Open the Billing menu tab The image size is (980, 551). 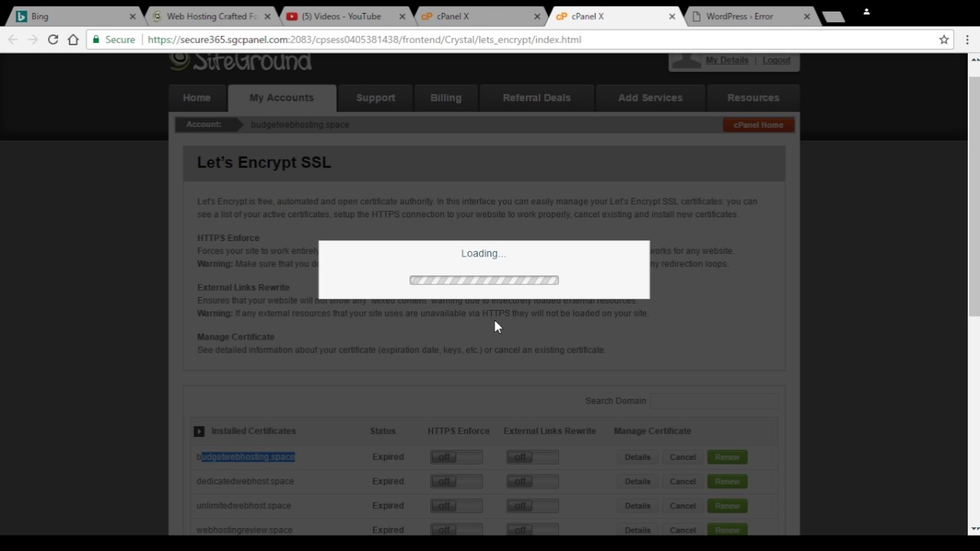click(446, 98)
